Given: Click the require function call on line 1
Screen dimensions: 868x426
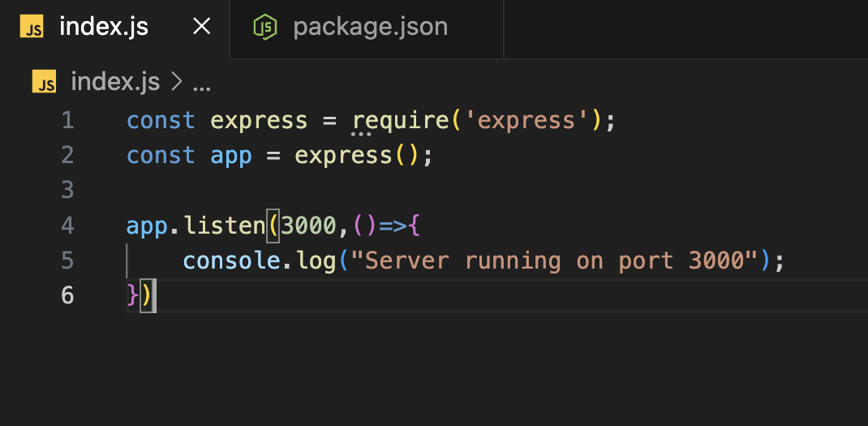Looking at the screenshot, I should [x=401, y=121].
